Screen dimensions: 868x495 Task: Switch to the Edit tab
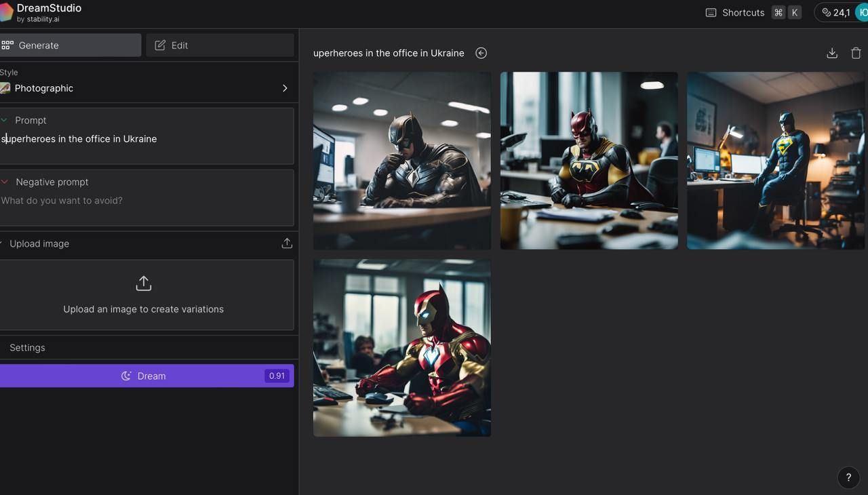tap(220, 45)
